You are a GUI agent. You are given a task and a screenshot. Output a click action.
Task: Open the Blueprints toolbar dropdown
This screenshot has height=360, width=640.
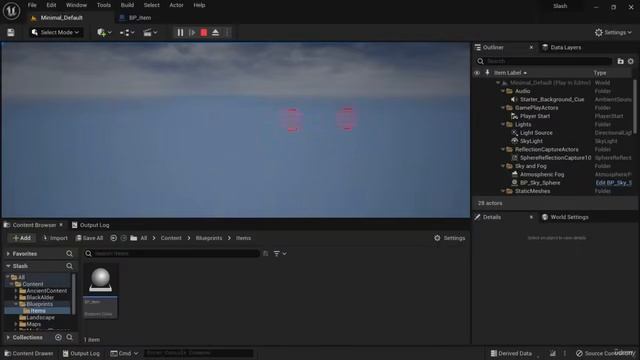(127, 32)
